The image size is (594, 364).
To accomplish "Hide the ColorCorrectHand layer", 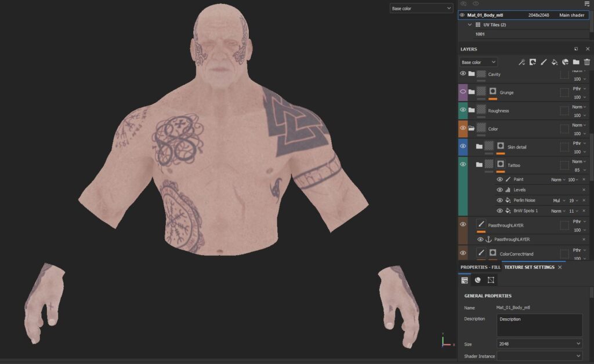I will coord(463,253).
